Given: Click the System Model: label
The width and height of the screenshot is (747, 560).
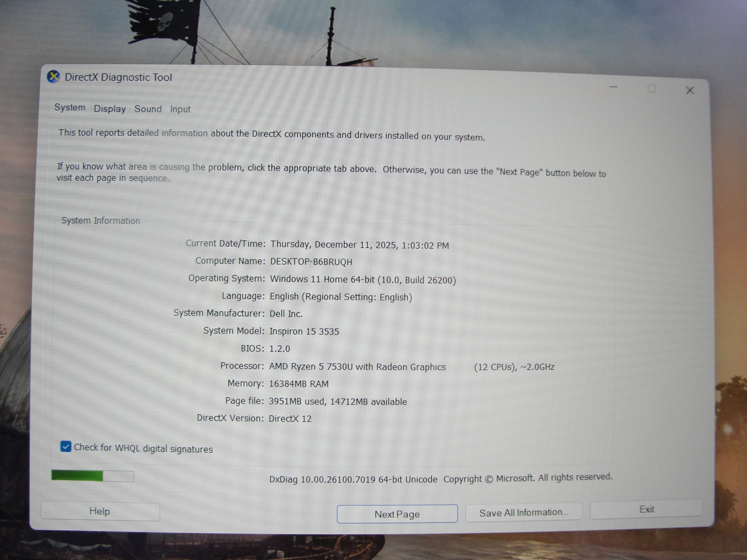Looking at the screenshot, I should 234,330.
